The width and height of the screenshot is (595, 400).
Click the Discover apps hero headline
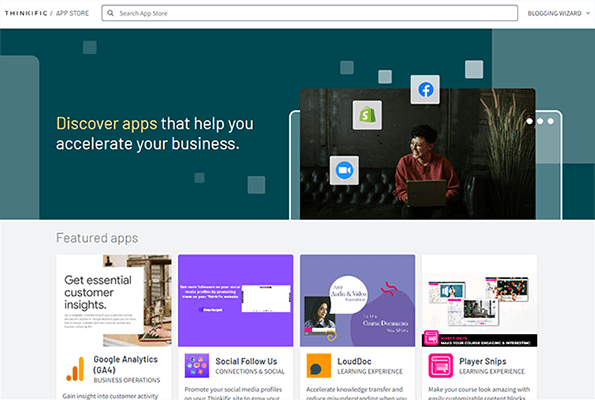155,134
